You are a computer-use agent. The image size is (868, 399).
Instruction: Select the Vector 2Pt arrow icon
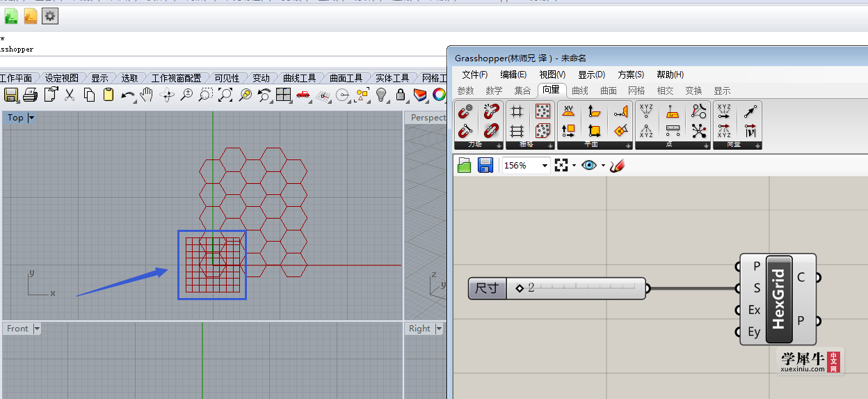750,111
